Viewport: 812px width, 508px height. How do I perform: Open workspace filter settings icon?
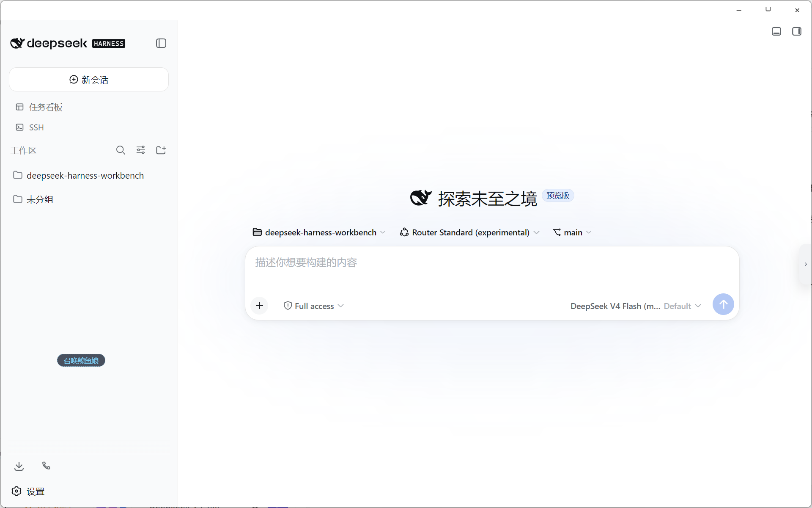141,150
